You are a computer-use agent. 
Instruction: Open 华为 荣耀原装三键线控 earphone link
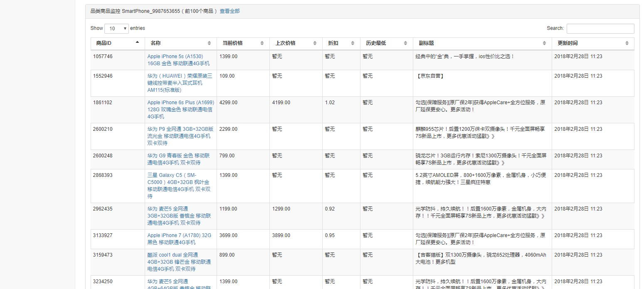(180, 83)
